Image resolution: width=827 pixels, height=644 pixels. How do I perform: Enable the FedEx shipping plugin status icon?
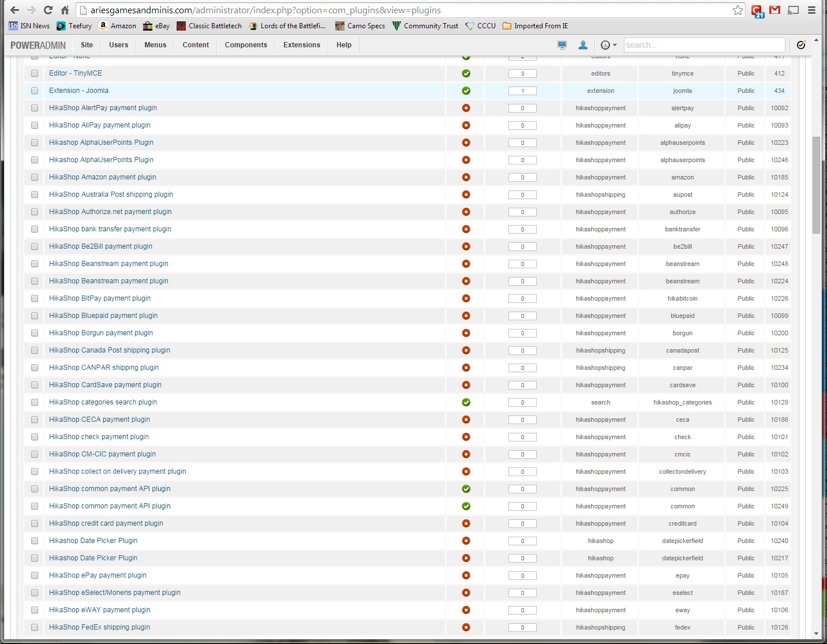(x=466, y=627)
